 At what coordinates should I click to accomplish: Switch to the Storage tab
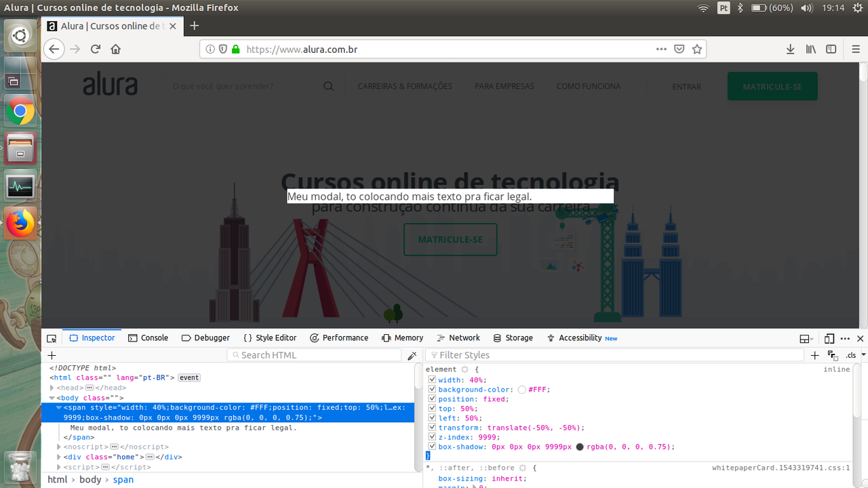[513, 338]
